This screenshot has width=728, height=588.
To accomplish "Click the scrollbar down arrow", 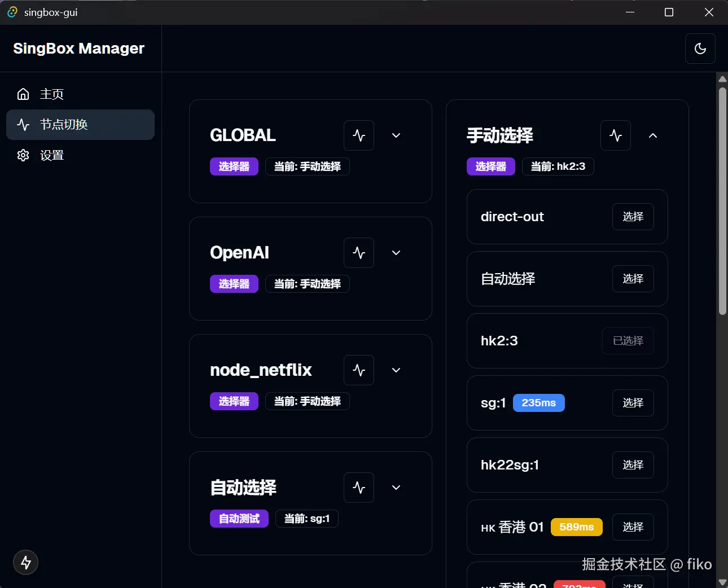I will point(722,582).
